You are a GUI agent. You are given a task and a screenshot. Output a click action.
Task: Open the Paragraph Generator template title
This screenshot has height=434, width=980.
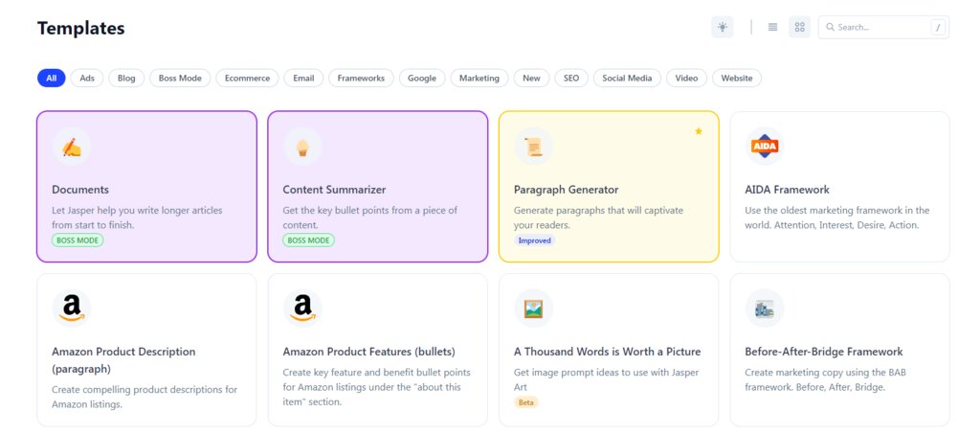pyautogui.click(x=566, y=190)
